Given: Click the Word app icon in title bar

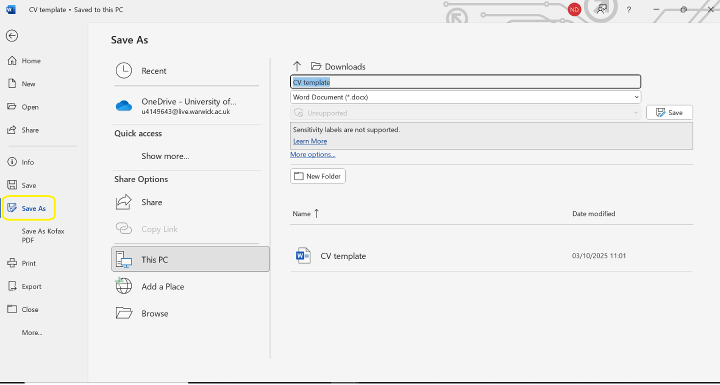Looking at the screenshot, I should 11,9.
